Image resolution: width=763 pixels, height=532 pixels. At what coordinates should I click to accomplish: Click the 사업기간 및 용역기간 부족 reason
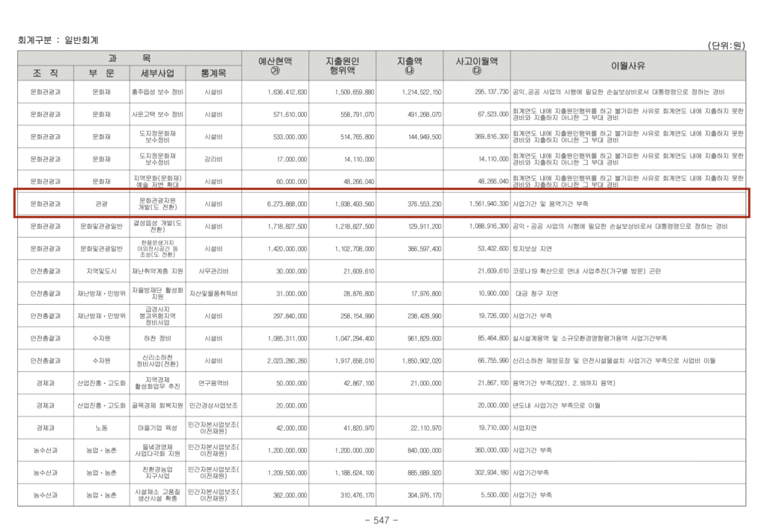551,203
